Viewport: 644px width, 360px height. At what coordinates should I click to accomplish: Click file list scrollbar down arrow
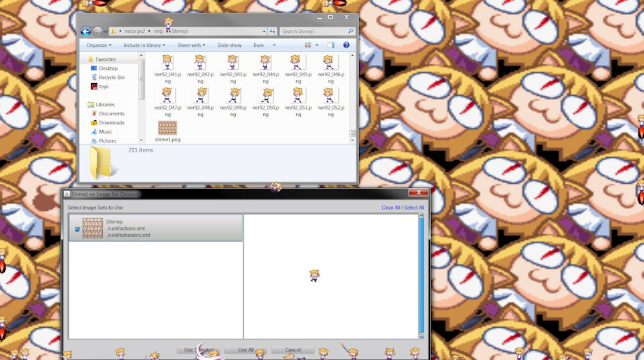coord(352,141)
